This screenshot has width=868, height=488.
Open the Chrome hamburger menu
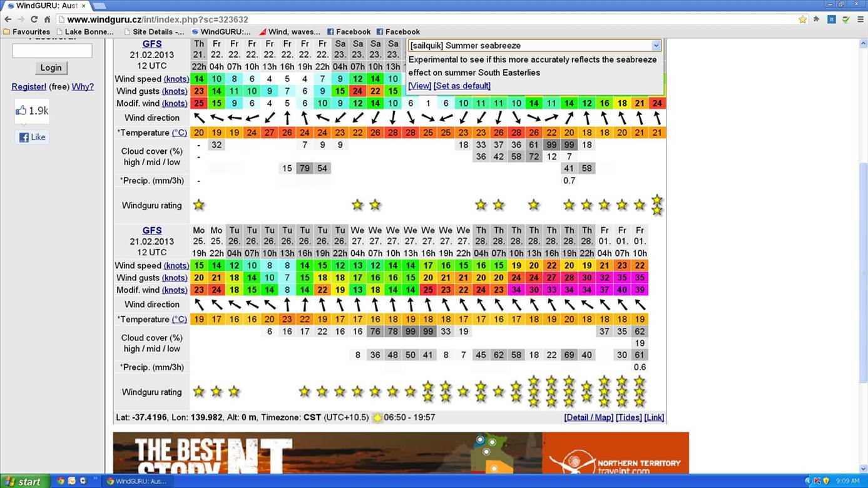tap(860, 19)
